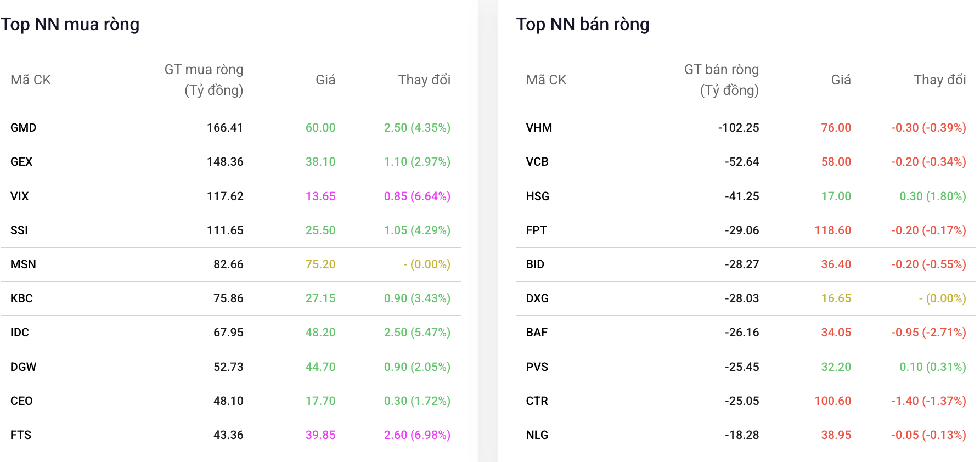
Task: Click the NLG stock code
Action: tap(537, 435)
